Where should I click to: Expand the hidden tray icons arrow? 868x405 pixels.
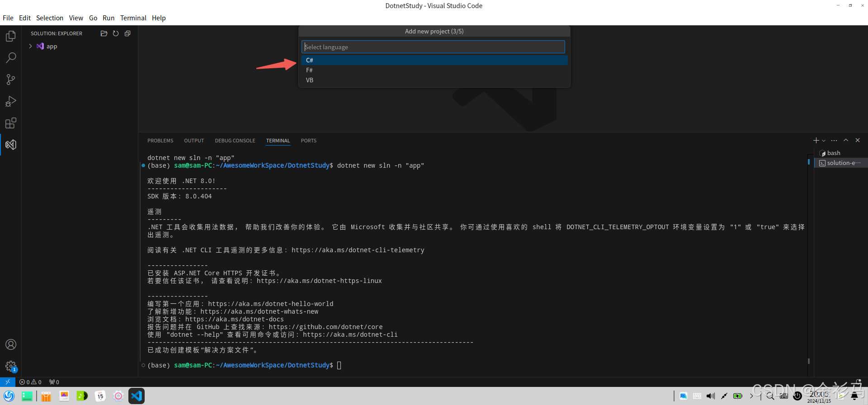[x=751, y=396]
